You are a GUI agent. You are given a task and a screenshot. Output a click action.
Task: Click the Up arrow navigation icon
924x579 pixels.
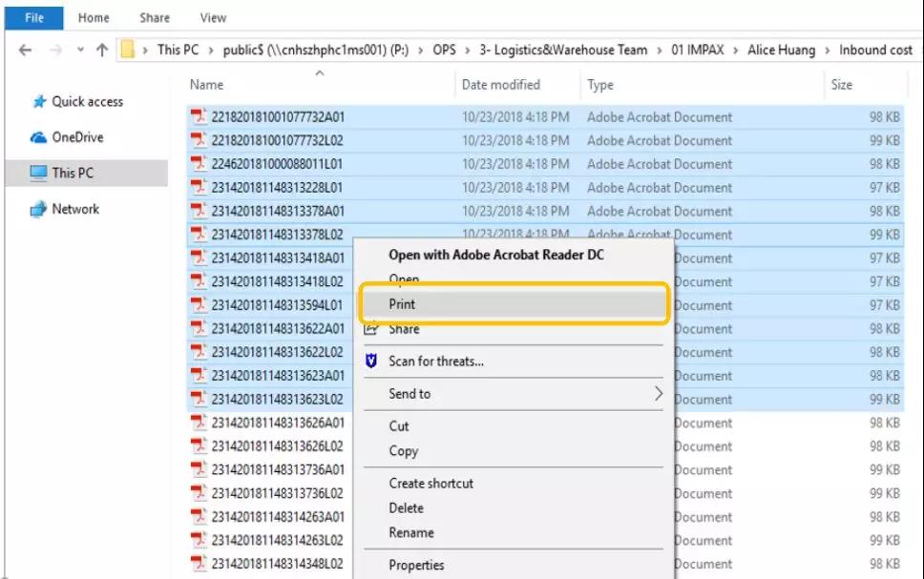(102, 51)
